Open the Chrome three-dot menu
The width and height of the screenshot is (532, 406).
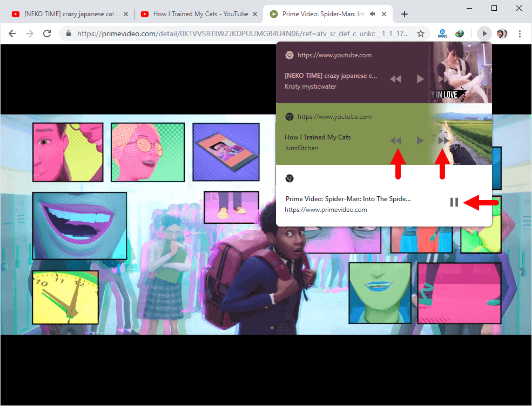click(520, 34)
